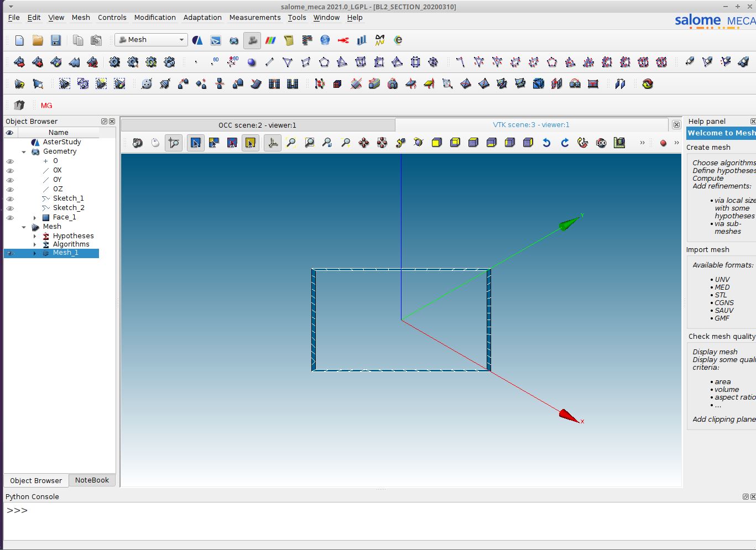756x550 pixels.
Task: Activate the AsterStudy module toolbar icon
Action: [197, 40]
